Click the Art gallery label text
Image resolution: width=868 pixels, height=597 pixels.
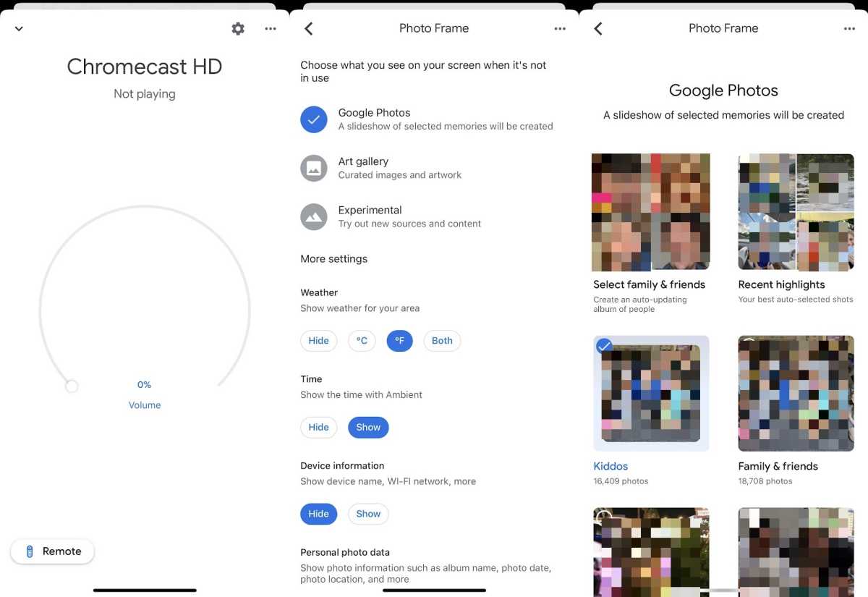point(363,161)
